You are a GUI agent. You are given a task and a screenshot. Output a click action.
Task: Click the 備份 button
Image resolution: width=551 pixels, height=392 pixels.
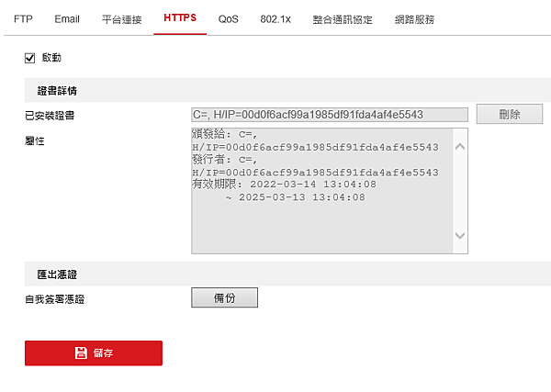tap(225, 297)
